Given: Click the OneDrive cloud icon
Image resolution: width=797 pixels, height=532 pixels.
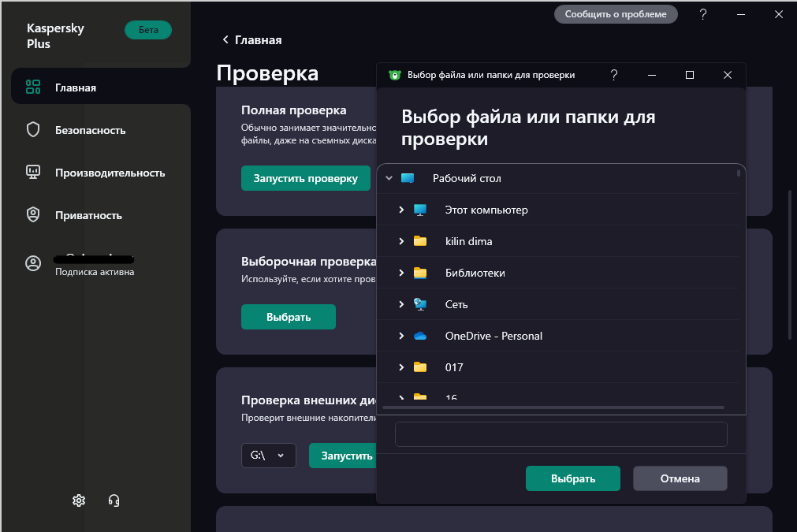Looking at the screenshot, I should coord(420,336).
